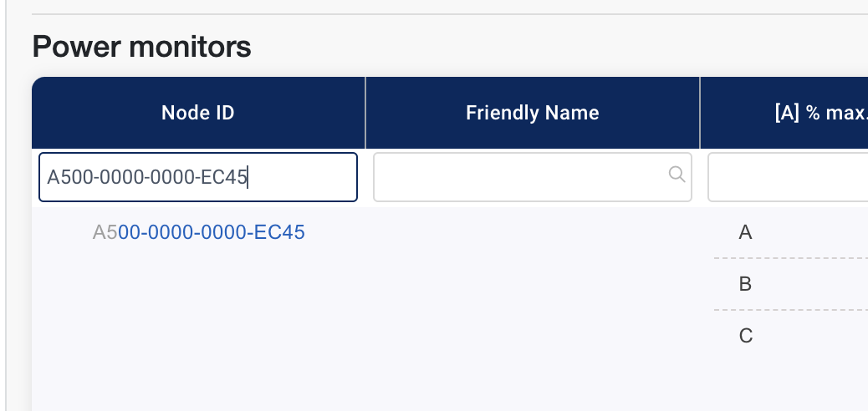Focus the filter box under [A] % max.

click(x=786, y=177)
